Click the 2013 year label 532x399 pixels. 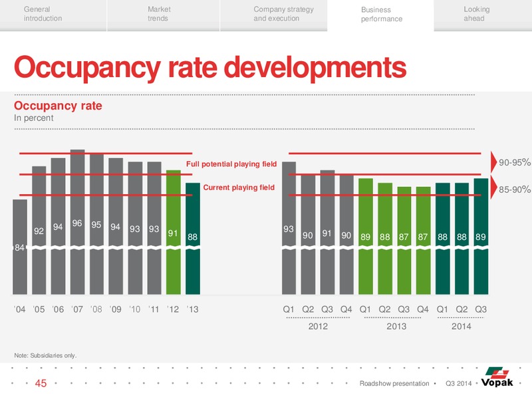(x=396, y=327)
